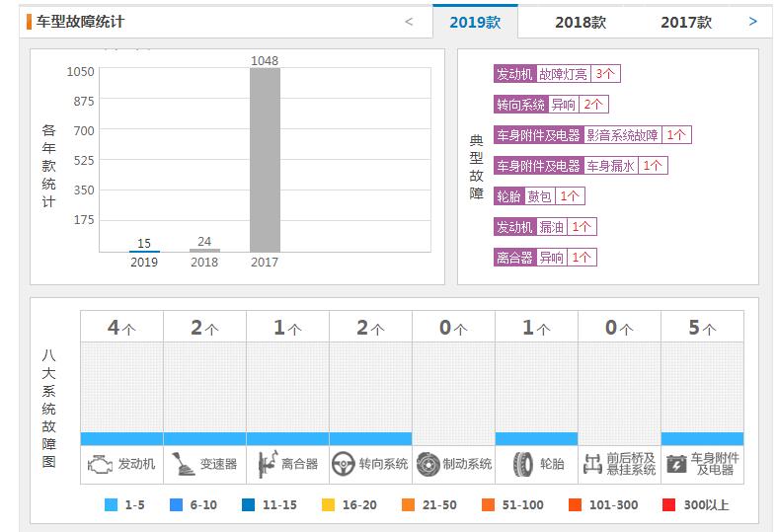Switch to the 2017款 tab
Image resolution: width=777 pixels, height=532 pixels.
(x=686, y=22)
